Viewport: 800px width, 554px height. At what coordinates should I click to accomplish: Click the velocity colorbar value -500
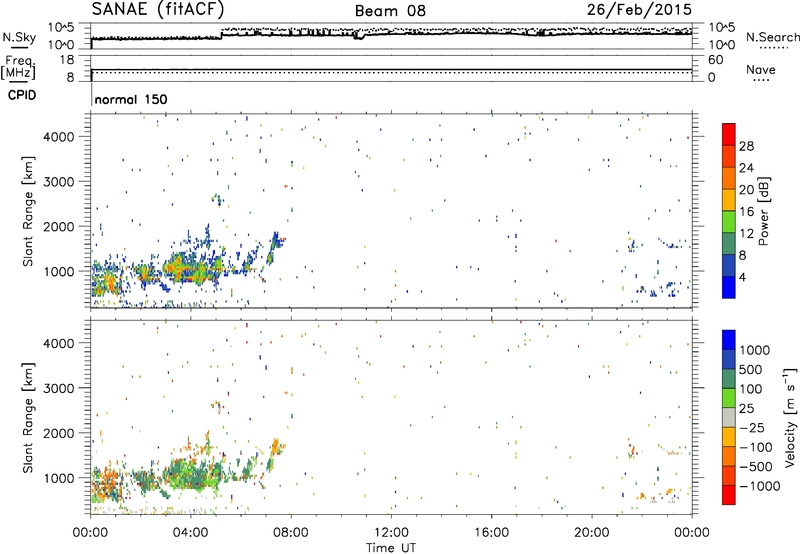point(756,467)
